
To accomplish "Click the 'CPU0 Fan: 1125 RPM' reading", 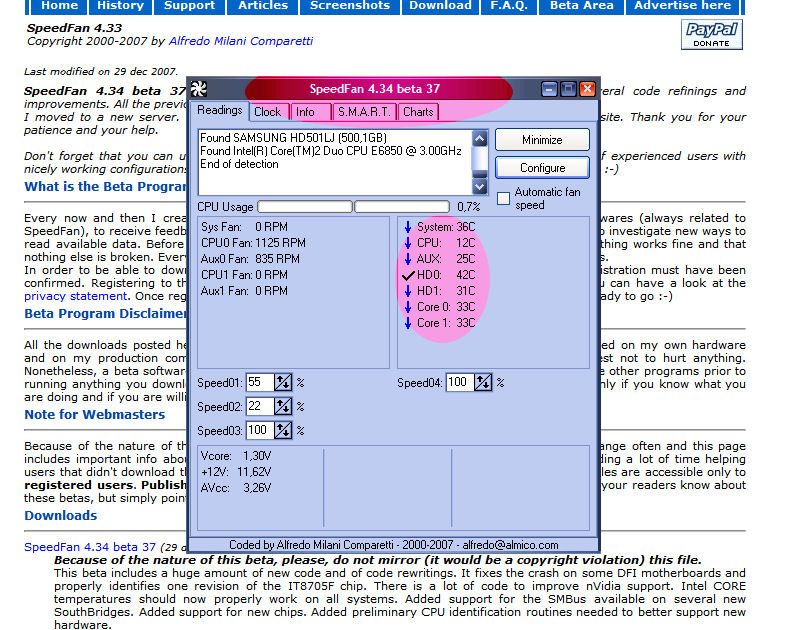I will [253, 243].
